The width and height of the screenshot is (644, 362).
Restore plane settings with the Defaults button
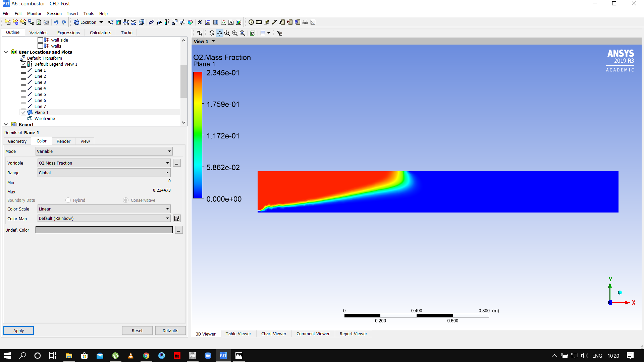pyautogui.click(x=170, y=330)
